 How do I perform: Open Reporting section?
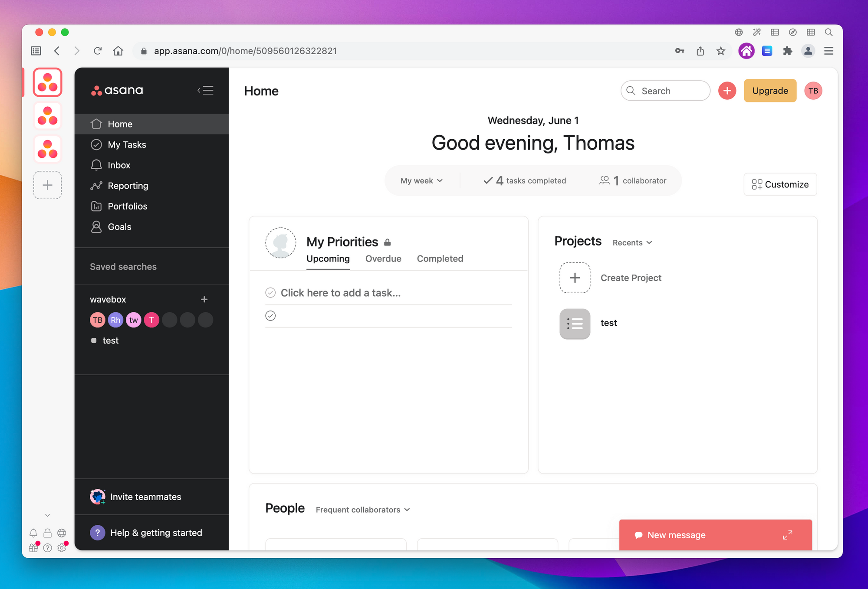[x=128, y=185]
